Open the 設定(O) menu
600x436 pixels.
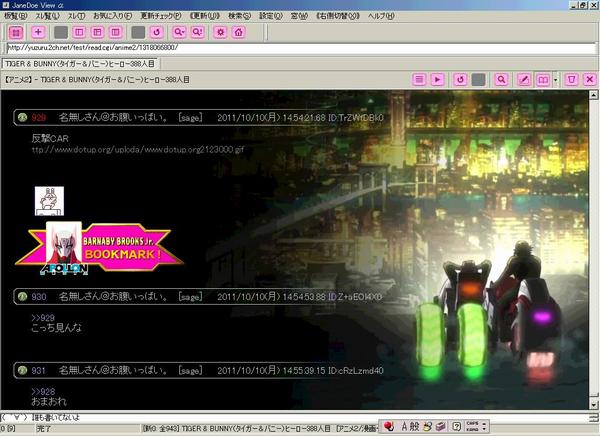point(271,16)
